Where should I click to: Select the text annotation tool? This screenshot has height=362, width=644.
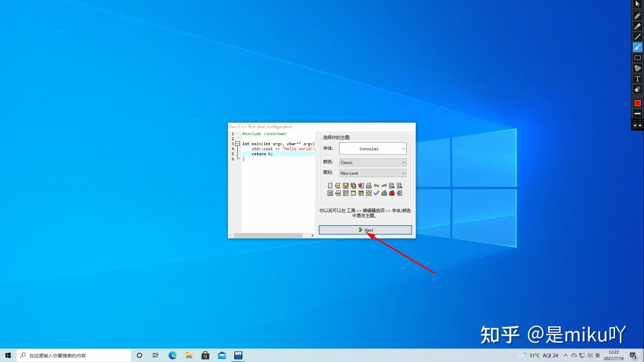click(x=638, y=79)
